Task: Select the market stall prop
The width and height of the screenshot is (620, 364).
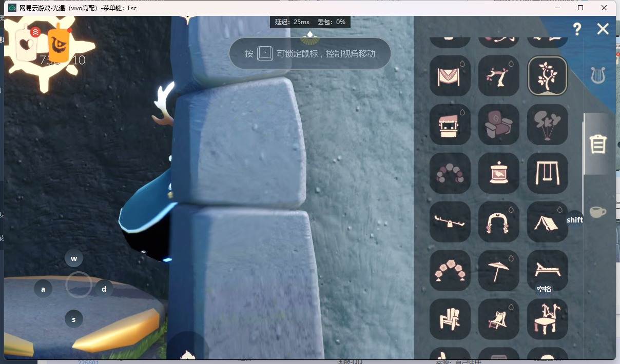Action: (x=450, y=125)
